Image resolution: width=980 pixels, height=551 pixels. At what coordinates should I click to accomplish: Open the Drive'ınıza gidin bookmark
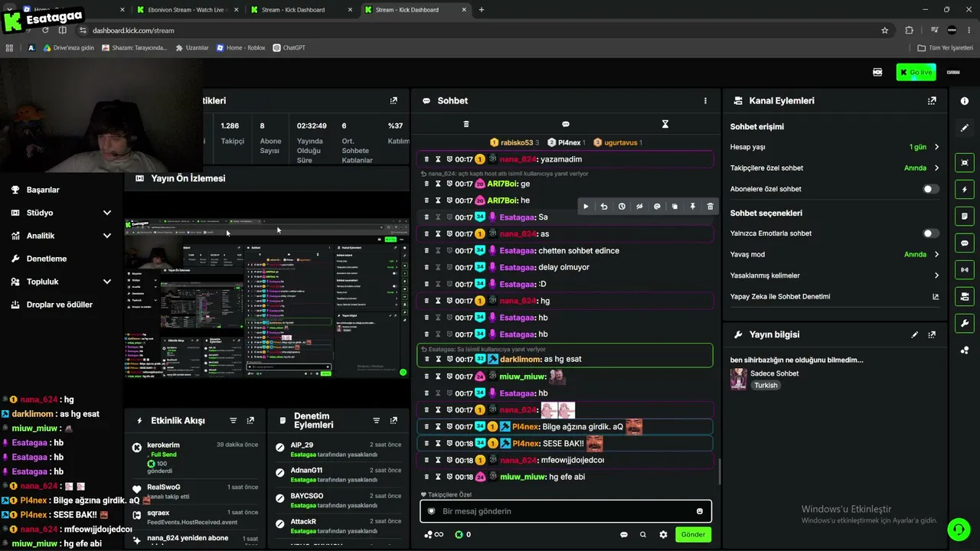[x=69, y=47]
